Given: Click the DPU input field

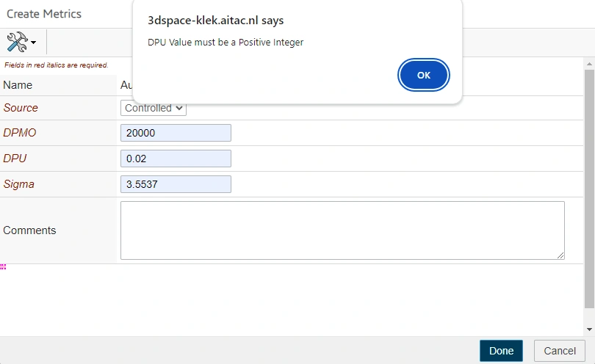Looking at the screenshot, I should (176, 159).
